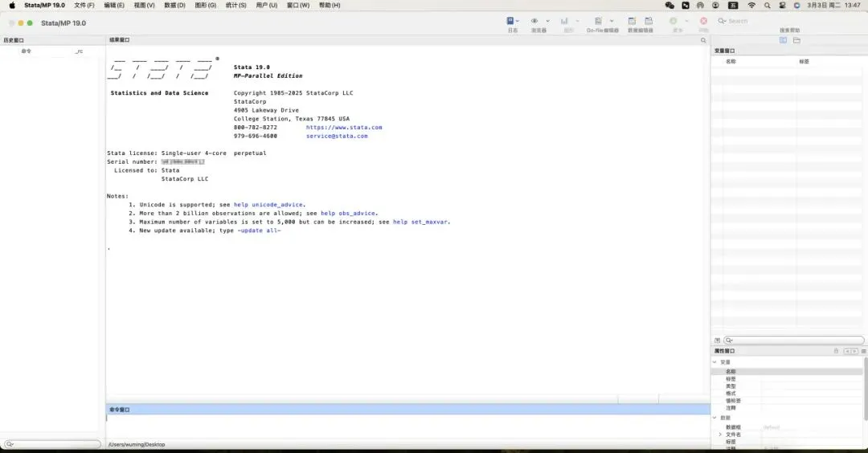
Task: Open dropdown arrow next to Do-file 编辑器
Action: [612, 21]
